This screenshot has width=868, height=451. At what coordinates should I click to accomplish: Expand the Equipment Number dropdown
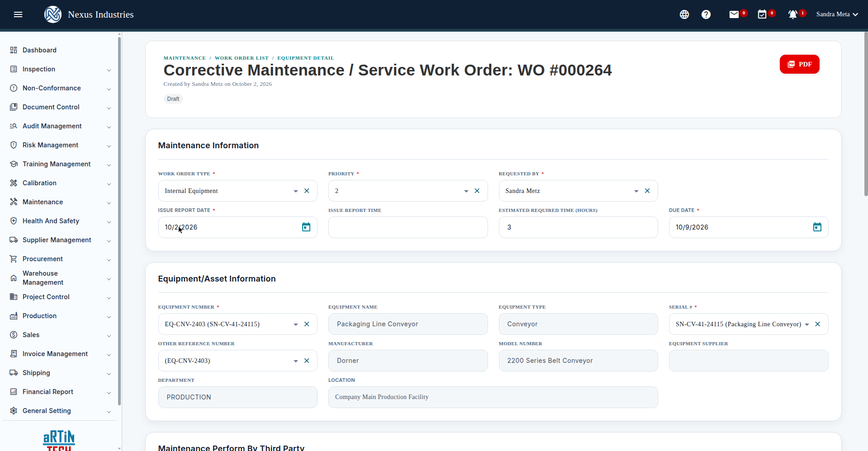pyautogui.click(x=296, y=324)
